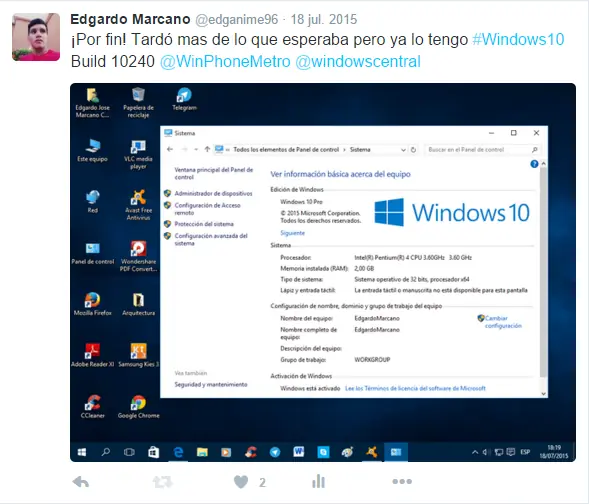Open @windowscentral mention

click(358, 62)
